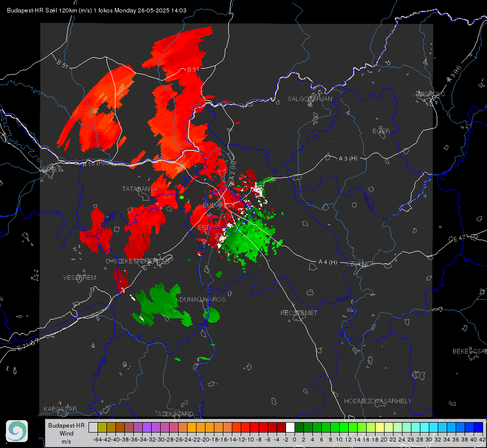This screenshot has height=448, width=487.
Task: Click the Somogy county label
Action: [x=99, y=367]
